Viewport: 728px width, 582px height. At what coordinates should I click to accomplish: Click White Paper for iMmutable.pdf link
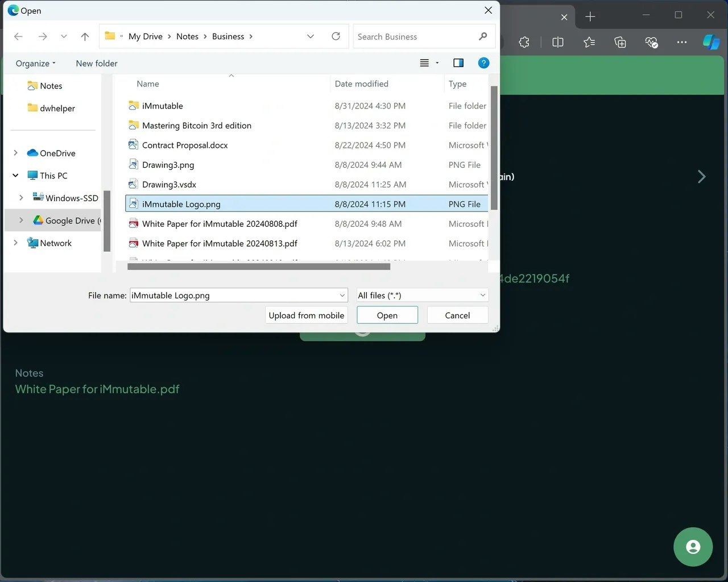(97, 389)
